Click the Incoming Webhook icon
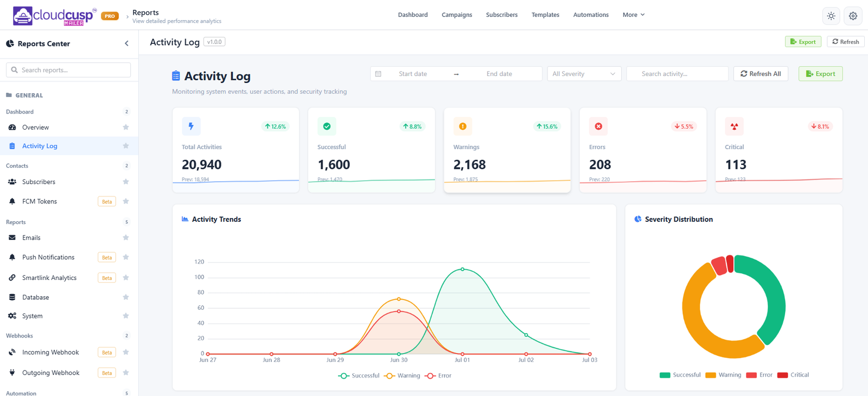The width and height of the screenshot is (868, 396). (12, 352)
